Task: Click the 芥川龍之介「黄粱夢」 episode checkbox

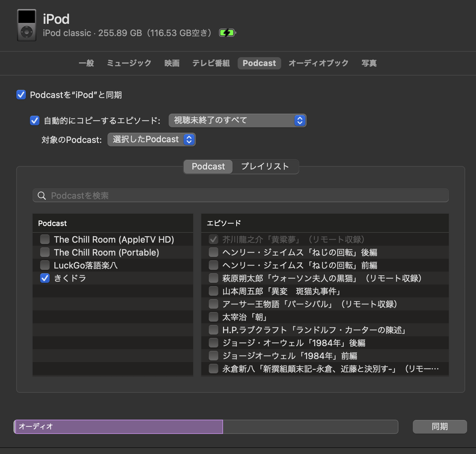Action: 214,239
